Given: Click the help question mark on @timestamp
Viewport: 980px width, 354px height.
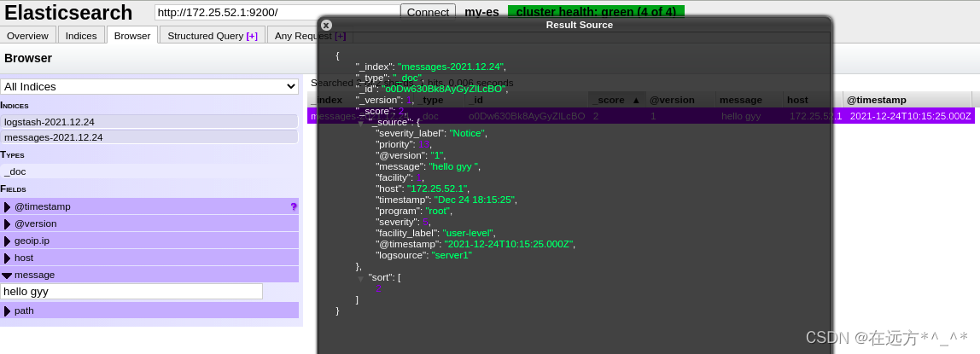Looking at the screenshot, I should [294, 206].
